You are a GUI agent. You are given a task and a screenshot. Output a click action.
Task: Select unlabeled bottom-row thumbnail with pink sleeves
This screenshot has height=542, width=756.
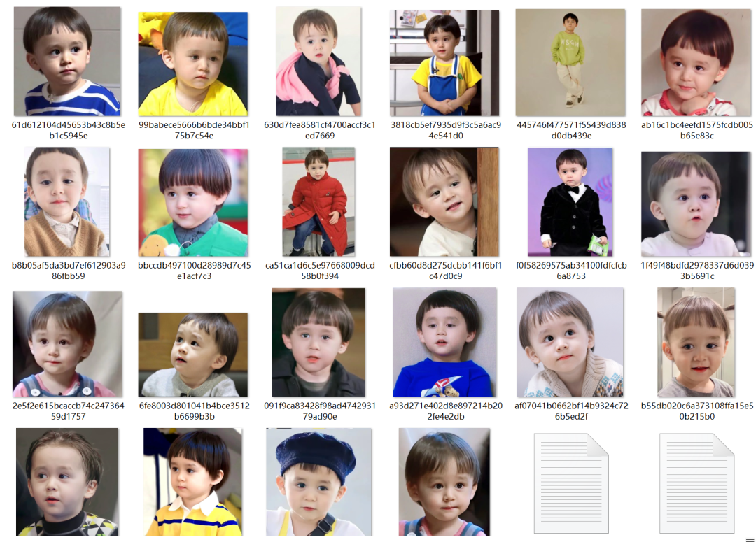(444, 482)
